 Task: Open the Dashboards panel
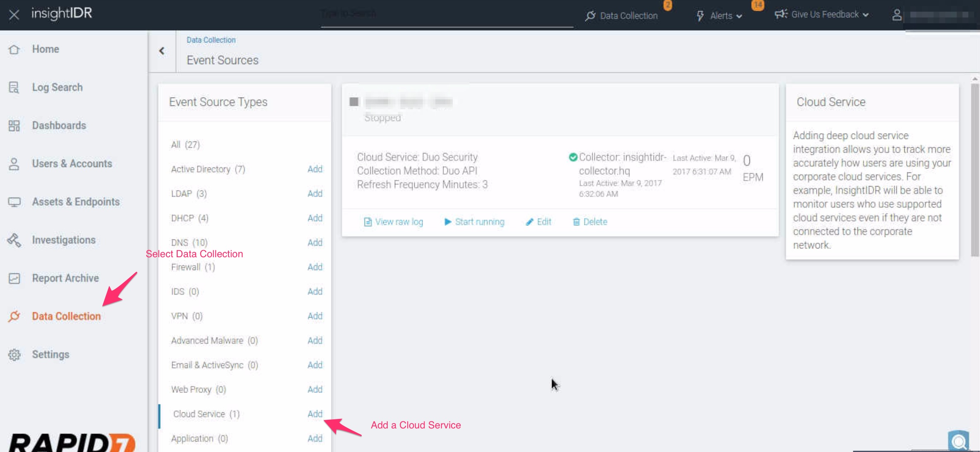(59, 125)
